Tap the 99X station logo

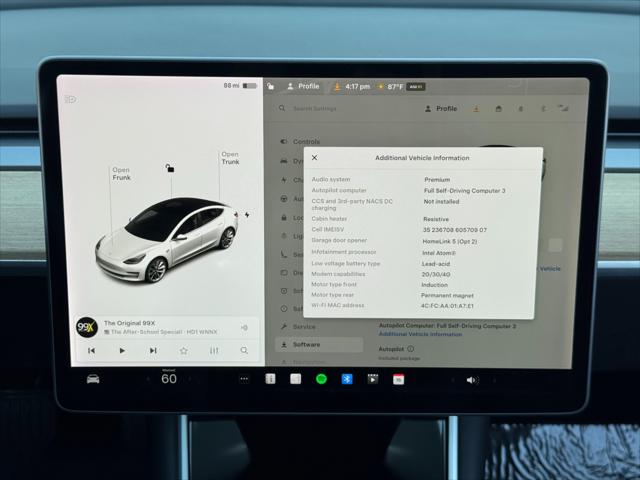87,327
